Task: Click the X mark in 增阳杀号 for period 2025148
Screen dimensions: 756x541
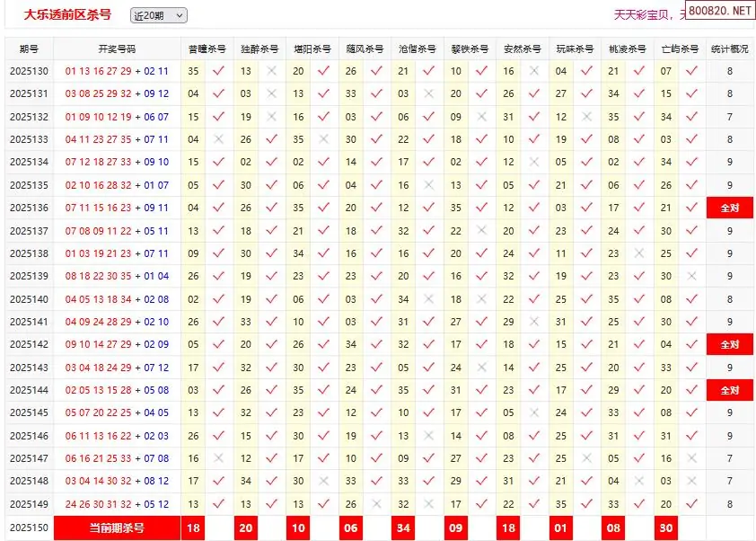Action: tap(324, 481)
